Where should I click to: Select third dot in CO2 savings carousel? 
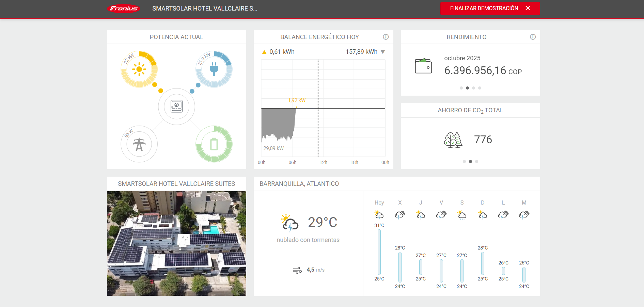point(476,162)
